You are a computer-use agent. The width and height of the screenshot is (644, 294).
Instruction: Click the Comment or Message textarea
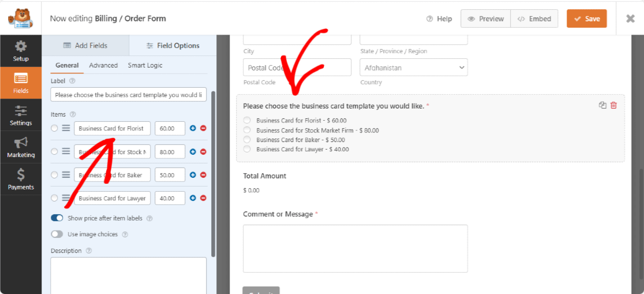pos(355,248)
